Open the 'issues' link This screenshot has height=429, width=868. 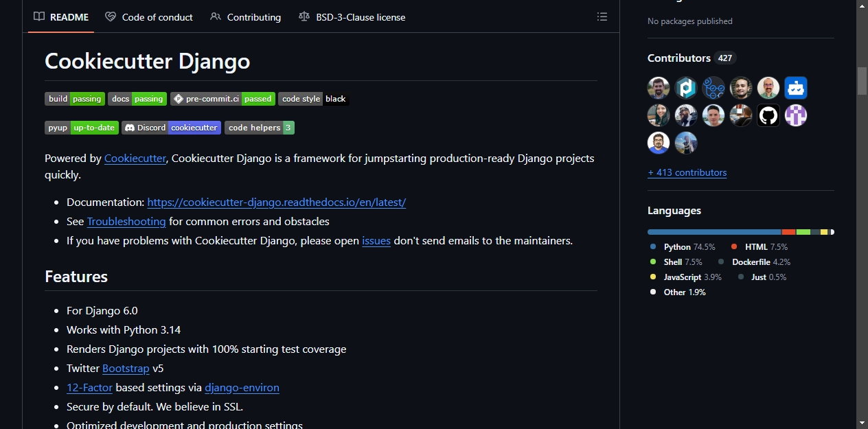coord(376,240)
